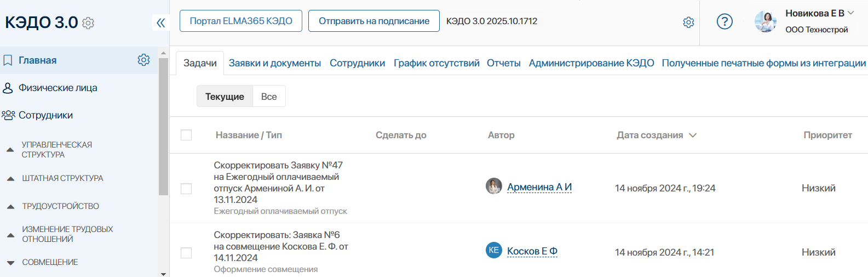Switch to Текущие tasks filter
The image size is (868, 277).
[225, 97]
